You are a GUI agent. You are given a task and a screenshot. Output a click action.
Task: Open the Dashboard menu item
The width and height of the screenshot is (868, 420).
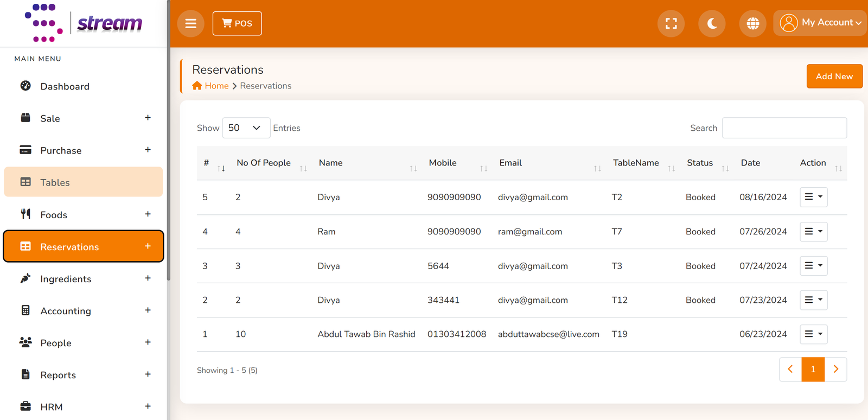coord(84,86)
